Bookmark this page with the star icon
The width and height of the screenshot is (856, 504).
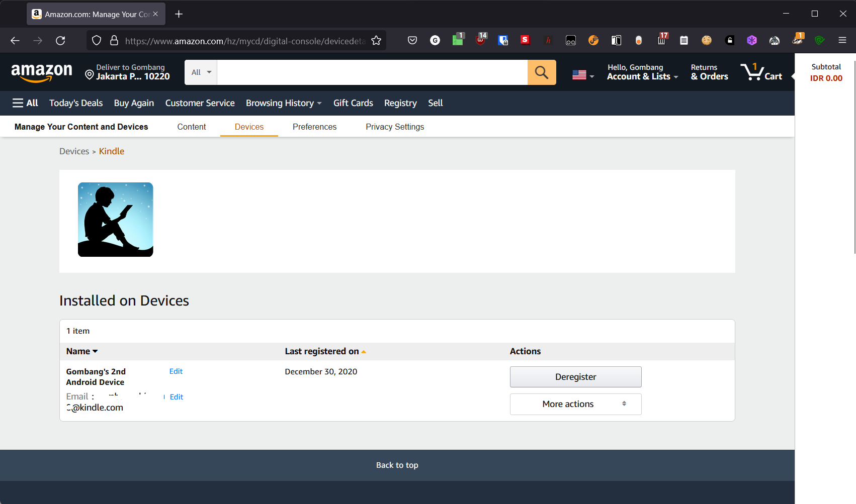(376, 41)
